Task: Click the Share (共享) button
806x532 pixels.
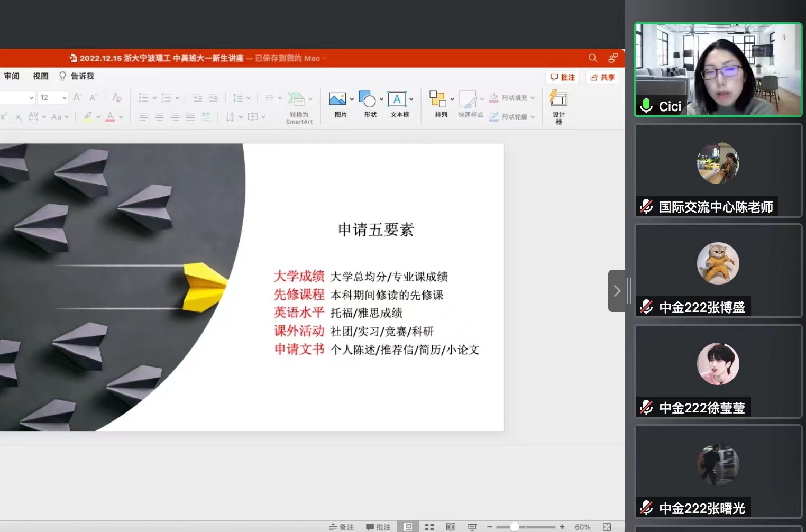Action: point(602,77)
